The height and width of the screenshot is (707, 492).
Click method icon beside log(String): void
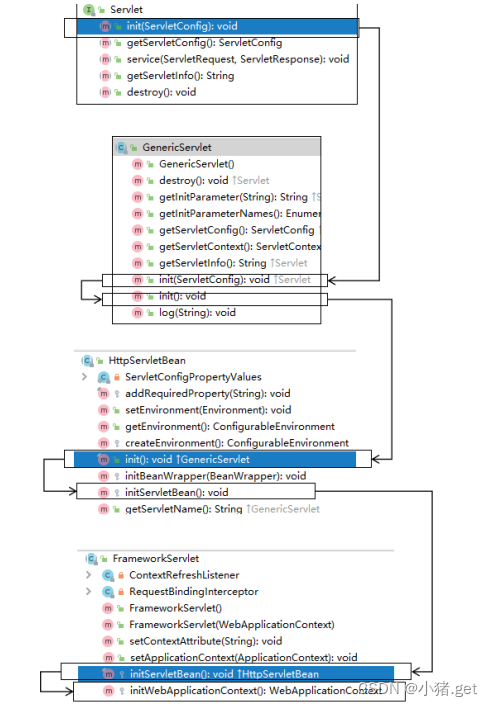138,312
